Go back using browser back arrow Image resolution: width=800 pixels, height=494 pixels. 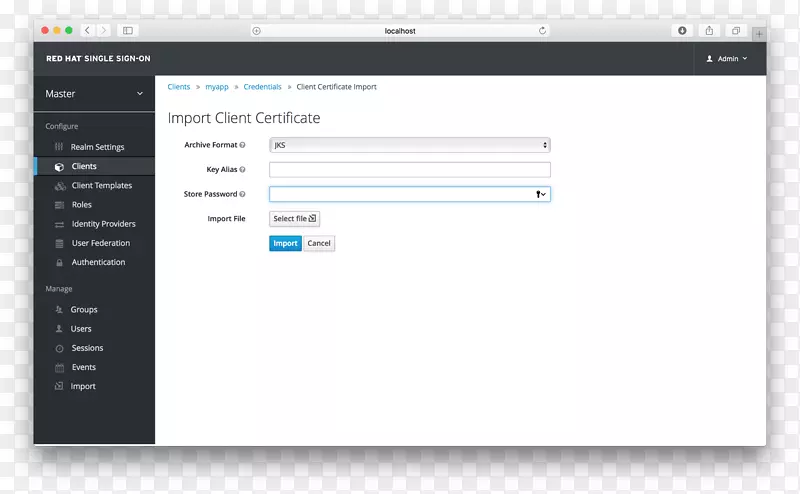pyautogui.click(x=87, y=31)
